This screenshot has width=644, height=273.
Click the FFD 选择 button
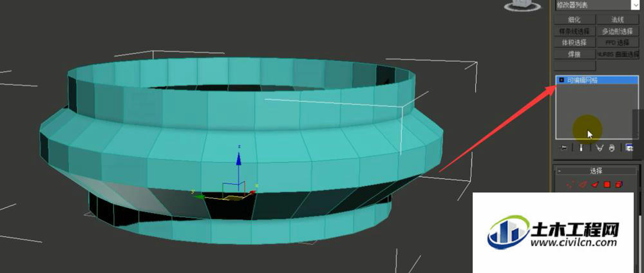(x=618, y=42)
